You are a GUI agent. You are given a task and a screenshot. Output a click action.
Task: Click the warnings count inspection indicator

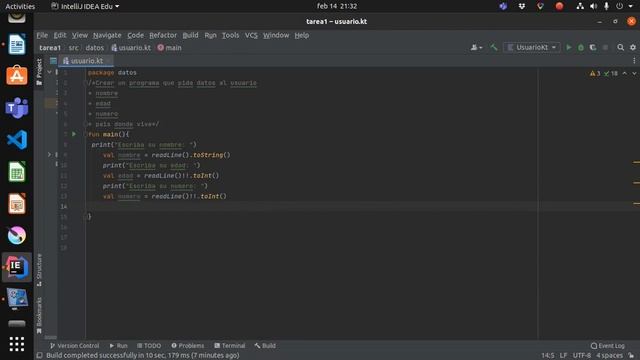coord(595,73)
